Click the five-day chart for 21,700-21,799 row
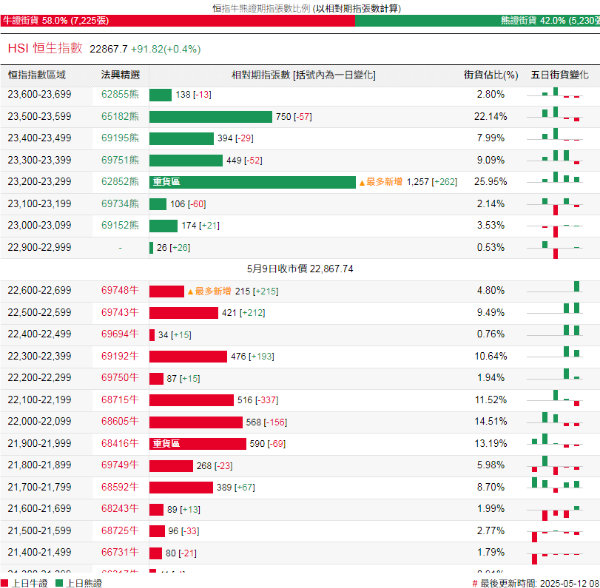This screenshot has width=600, height=588. [555, 485]
